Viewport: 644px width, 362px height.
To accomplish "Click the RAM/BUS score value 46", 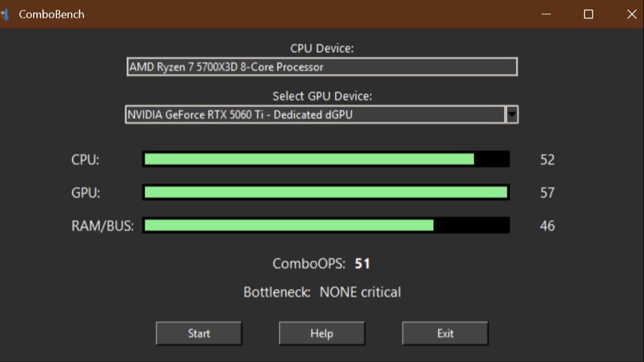I will (547, 226).
